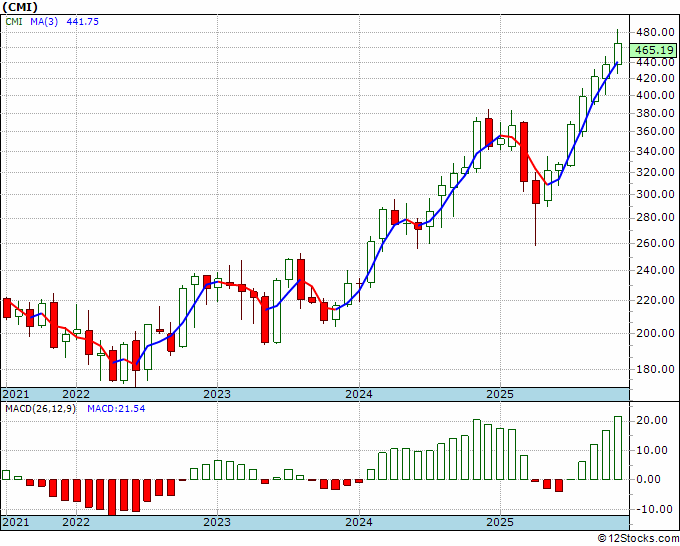Click the tallest latest MACD histogram bar

618,448
